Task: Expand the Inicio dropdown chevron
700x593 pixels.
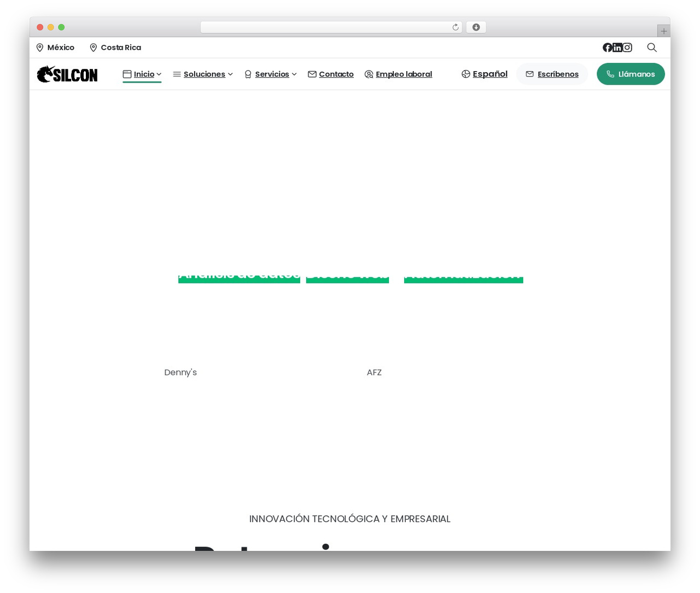Action: pos(159,74)
